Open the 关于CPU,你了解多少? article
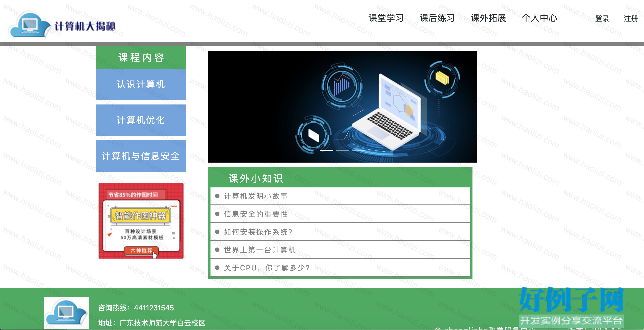This screenshot has height=330, width=644. pos(340,268)
